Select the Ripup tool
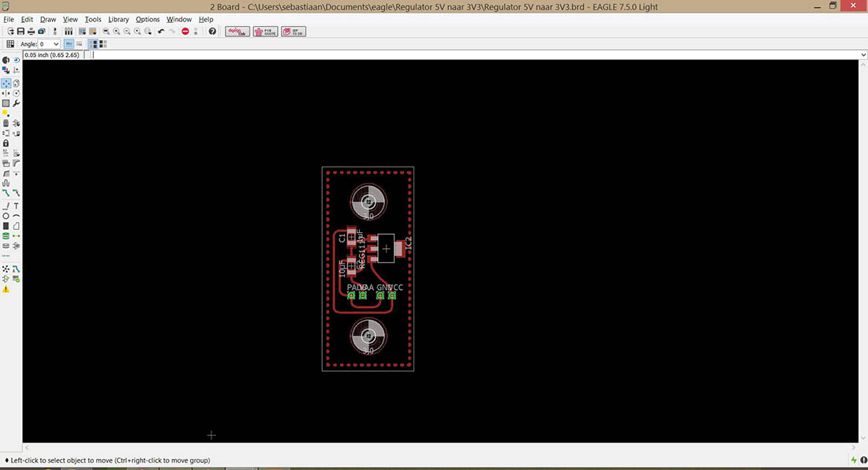Screen dimensions: 868x470 (16, 193)
